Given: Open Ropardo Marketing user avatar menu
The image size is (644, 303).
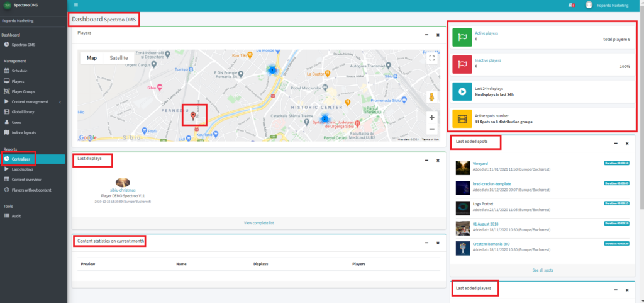Looking at the screenshot, I should tap(589, 5).
